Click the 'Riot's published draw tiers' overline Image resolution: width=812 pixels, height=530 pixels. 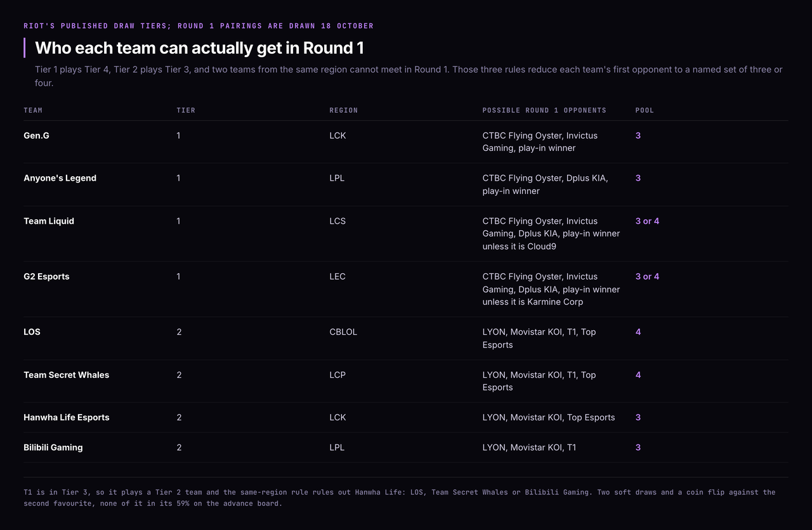[199, 26]
